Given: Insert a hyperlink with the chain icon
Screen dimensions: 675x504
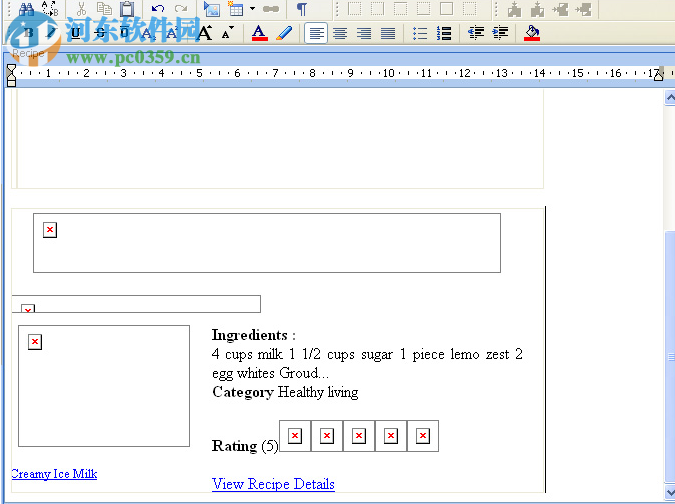Looking at the screenshot, I should pos(271,9).
